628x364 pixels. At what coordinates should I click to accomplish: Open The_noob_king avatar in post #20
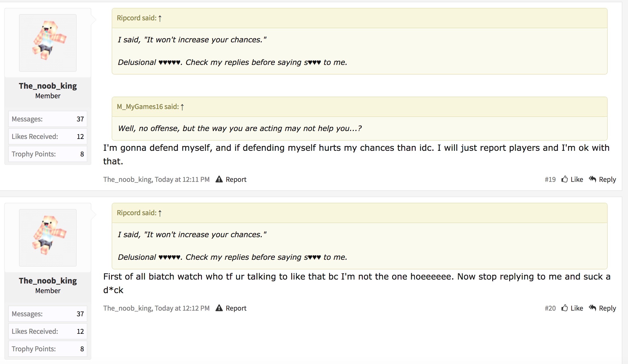click(x=48, y=238)
